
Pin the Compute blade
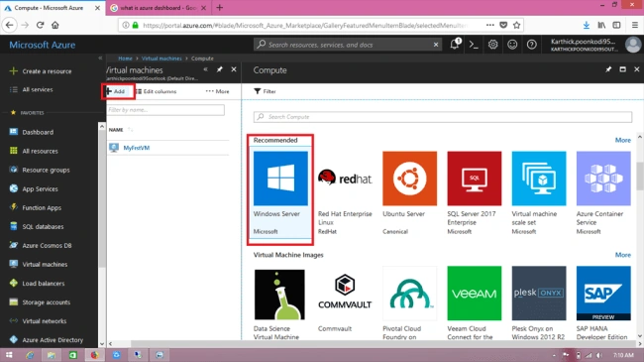point(608,69)
